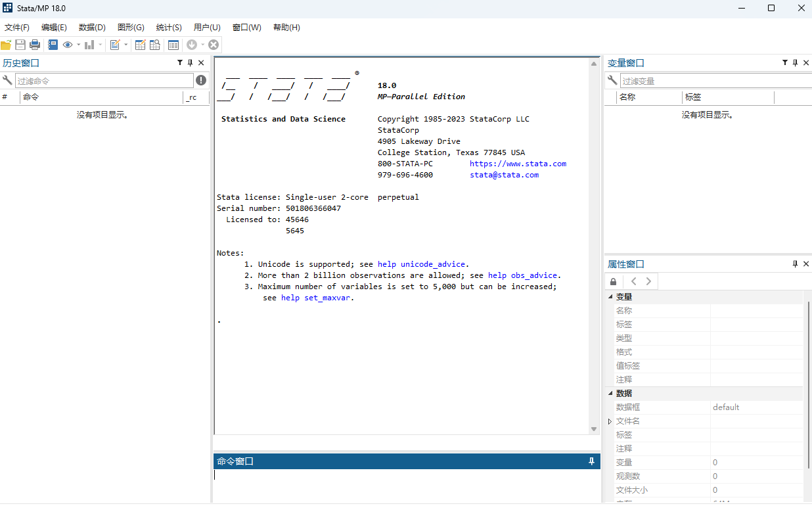Open the 用户(U) menu

[207, 28]
